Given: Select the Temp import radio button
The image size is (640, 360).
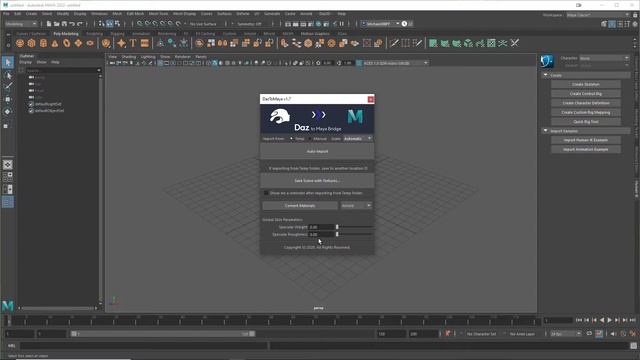Looking at the screenshot, I should (291, 139).
